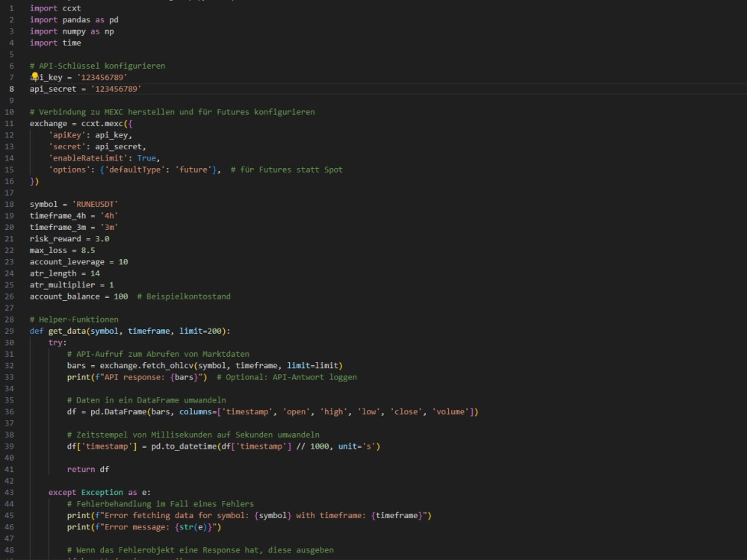Click the 'secret' dictionary key

(x=67, y=146)
